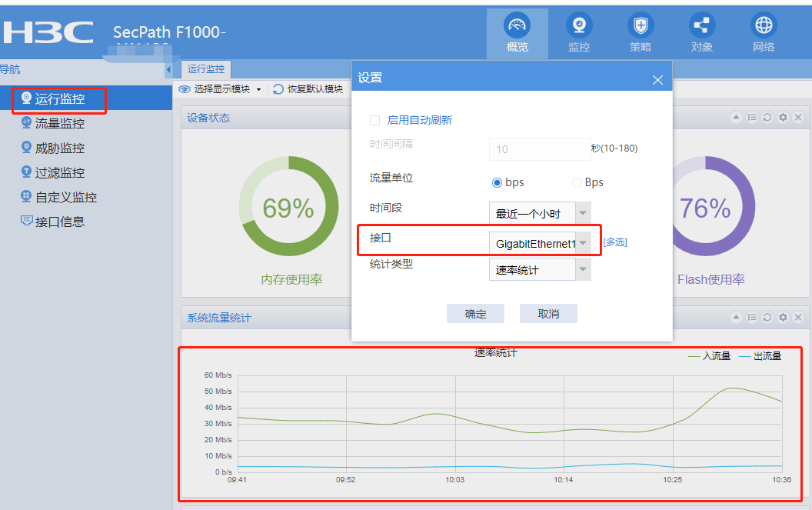Collapse the 设备状态 panel with the up-arrow icon
Screen dimensions: 812x510
click(736, 118)
